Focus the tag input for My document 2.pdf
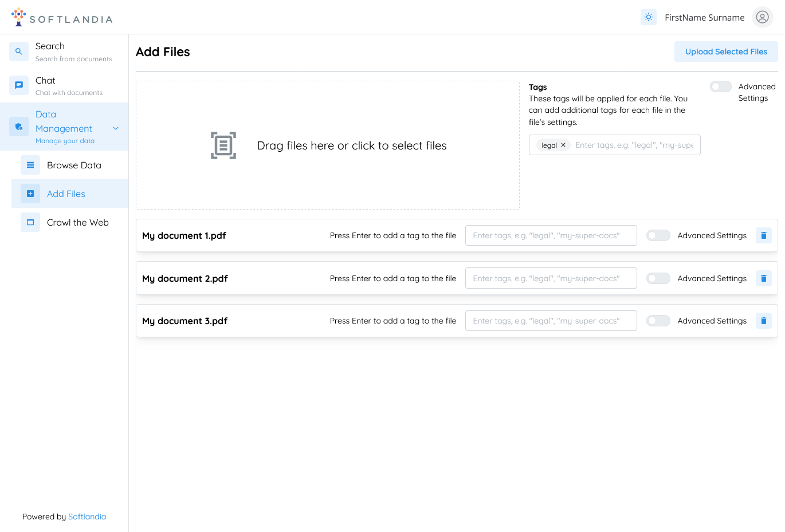Viewport: 785px width, 532px height. pyautogui.click(x=551, y=278)
